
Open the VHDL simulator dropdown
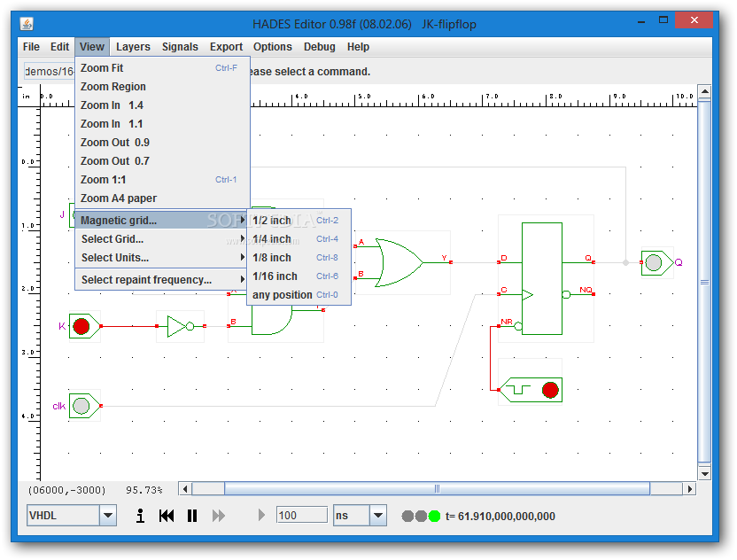108,516
